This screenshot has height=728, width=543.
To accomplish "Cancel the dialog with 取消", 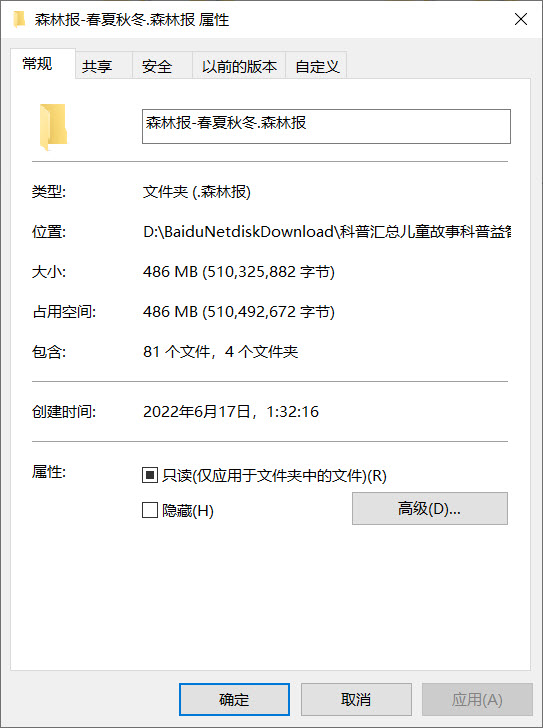I will [356, 699].
